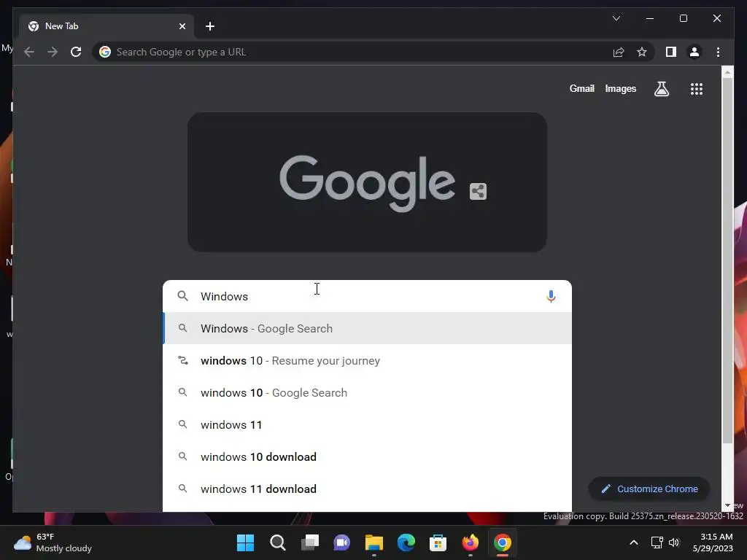The height and width of the screenshot is (560, 747).
Task: Open the Chrome side panel
Action: pos(671,52)
